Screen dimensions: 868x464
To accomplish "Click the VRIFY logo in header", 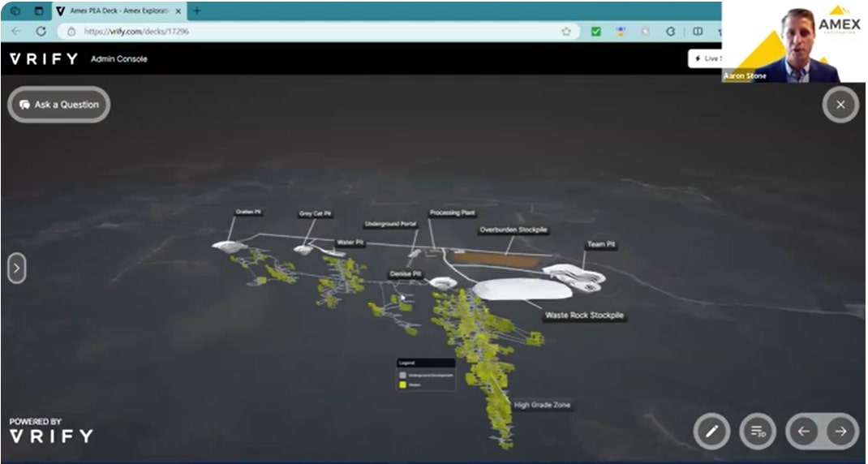I will [x=44, y=59].
